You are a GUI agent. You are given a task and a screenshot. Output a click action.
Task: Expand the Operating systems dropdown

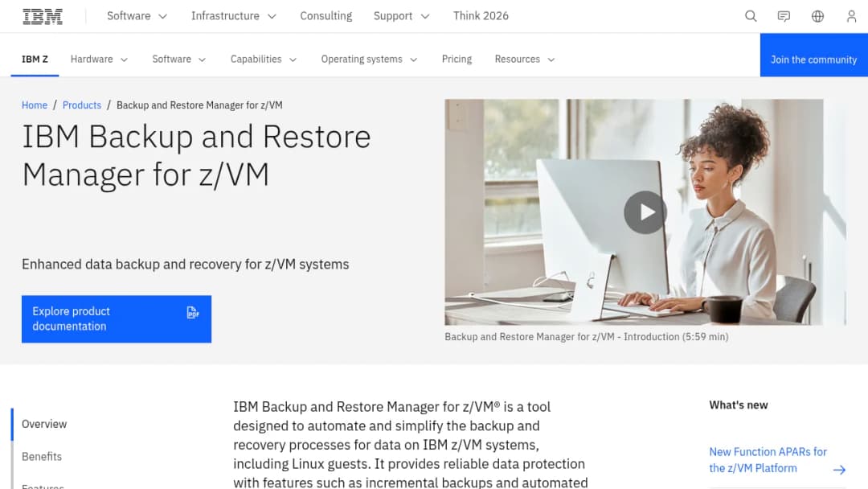pos(369,60)
